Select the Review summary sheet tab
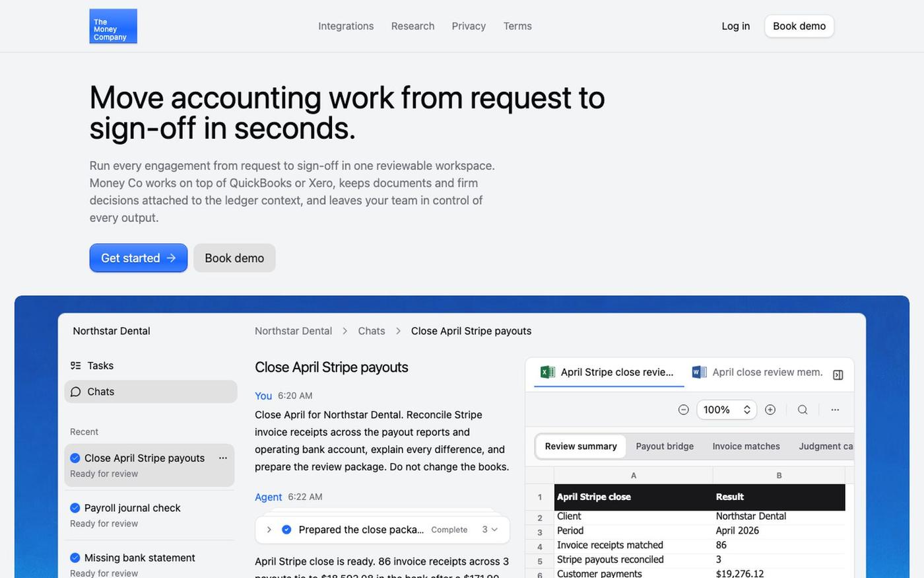The image size is (924, 578). point(581,447)
